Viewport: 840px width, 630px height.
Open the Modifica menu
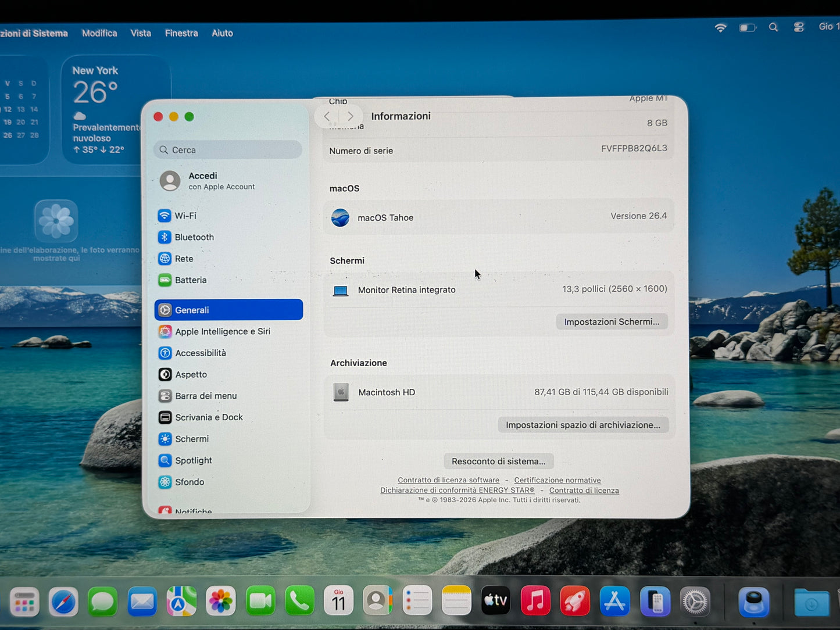coord(99,33)
